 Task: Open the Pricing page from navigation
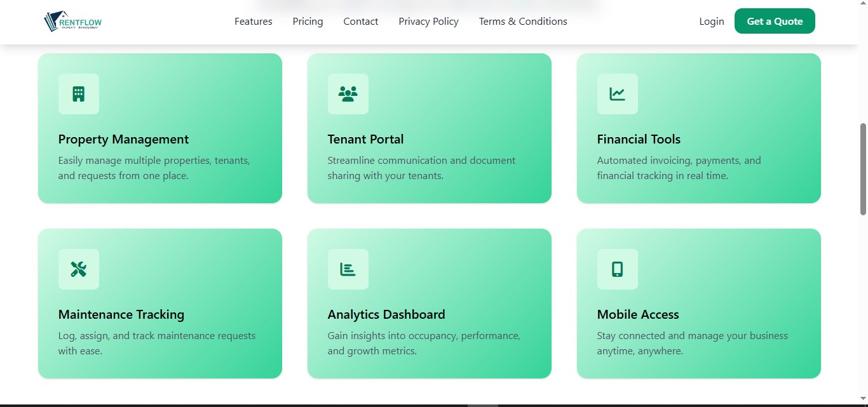tap(308, 21)
